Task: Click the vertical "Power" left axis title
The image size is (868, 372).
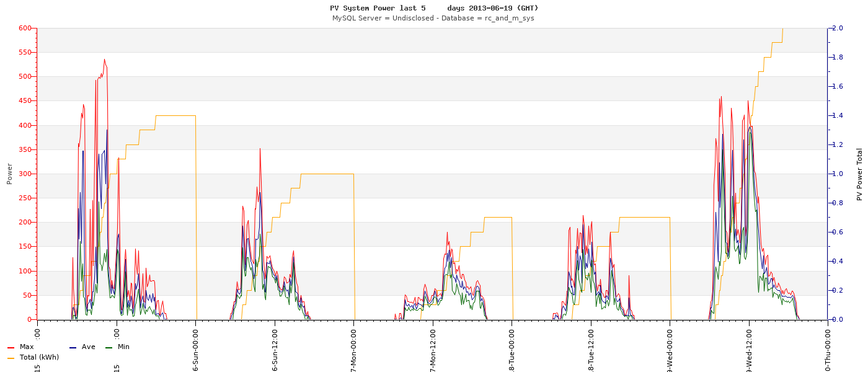Action: click(9, 174)
